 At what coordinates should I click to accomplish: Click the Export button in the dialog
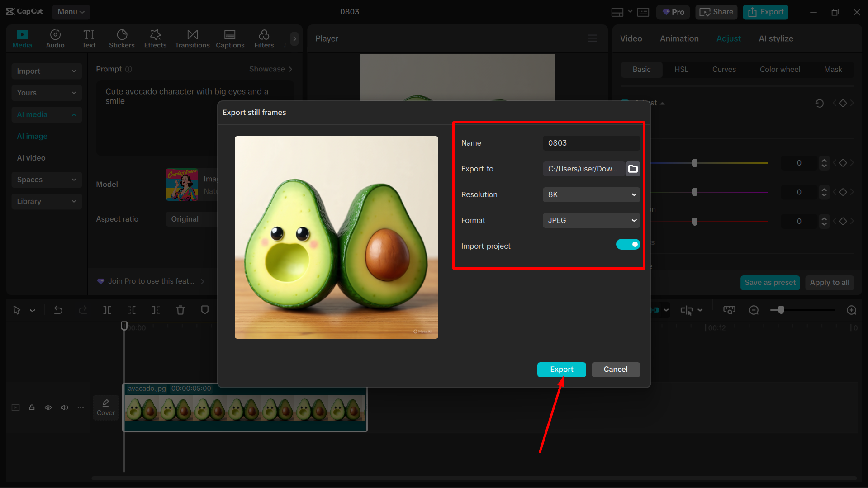coord(561,370)
